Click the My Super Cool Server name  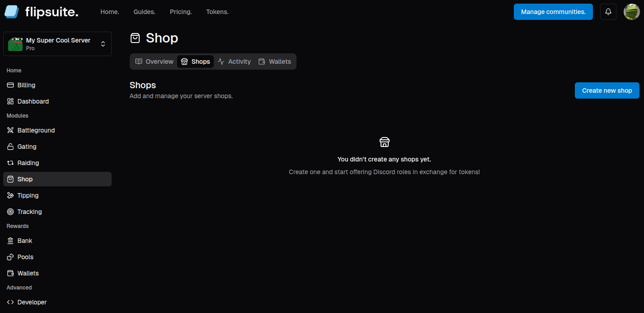point(58,40)
